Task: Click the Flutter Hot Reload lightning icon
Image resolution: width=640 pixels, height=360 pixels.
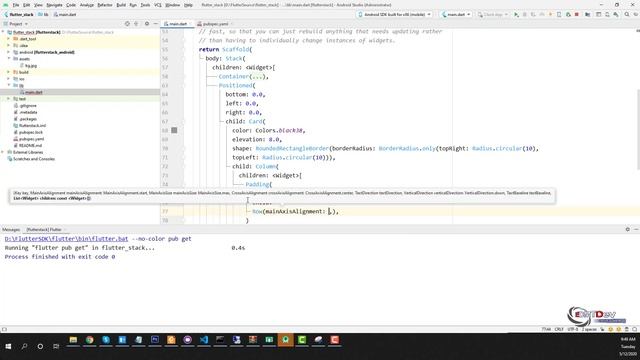Action: (550, 15)
